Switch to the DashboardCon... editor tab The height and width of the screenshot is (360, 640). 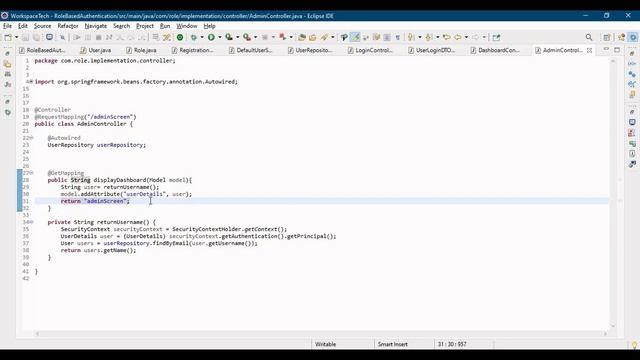(x=495, y=50)
